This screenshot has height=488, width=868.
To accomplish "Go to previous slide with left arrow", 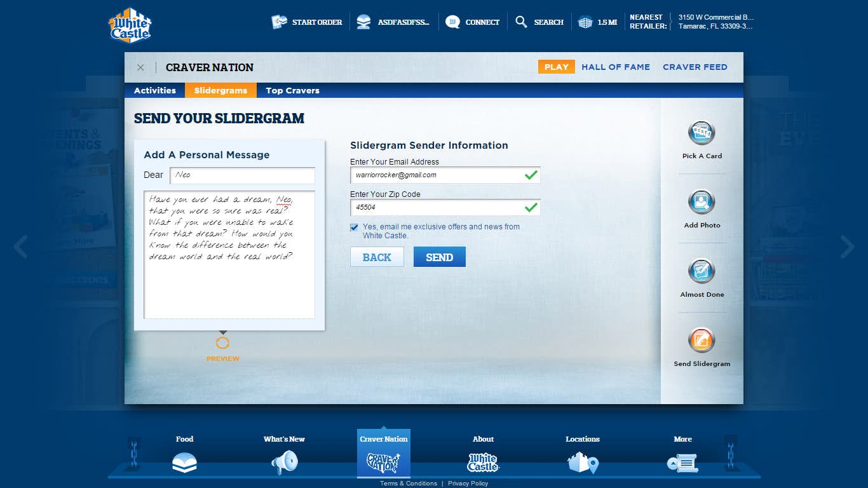I will [20, 247].
